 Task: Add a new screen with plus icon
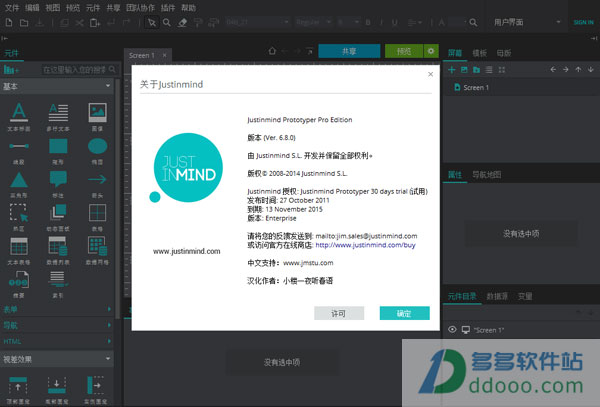pos(452,70)
